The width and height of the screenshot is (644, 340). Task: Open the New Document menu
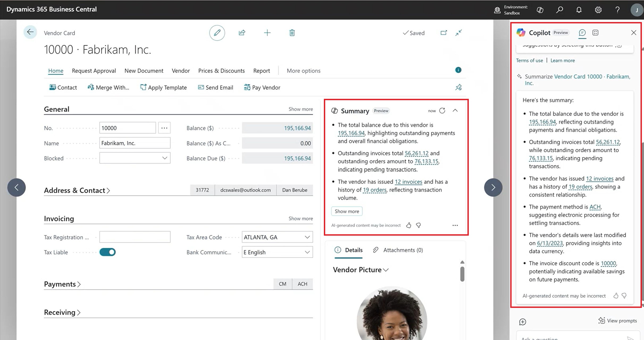(x=144, y=71)
